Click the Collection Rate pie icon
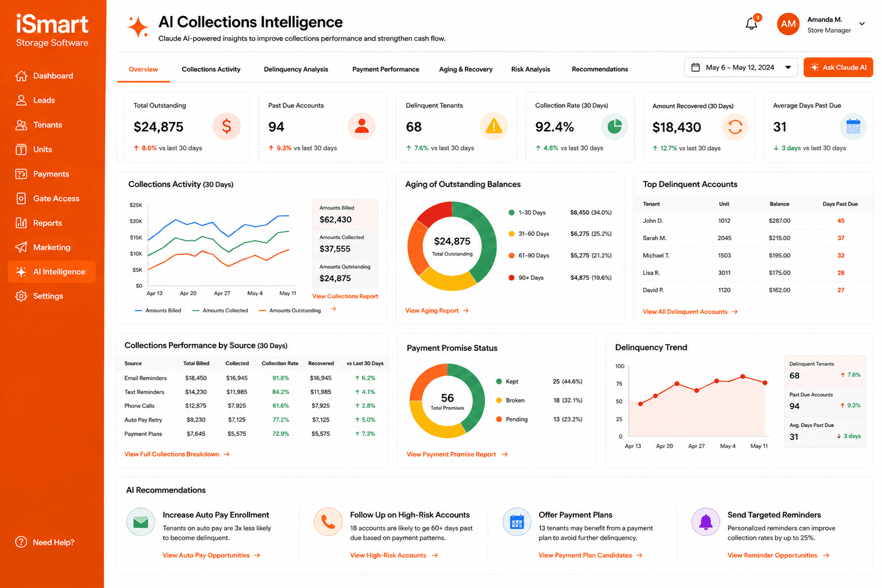This screenshot has height=588, width=882. [615, 126]
